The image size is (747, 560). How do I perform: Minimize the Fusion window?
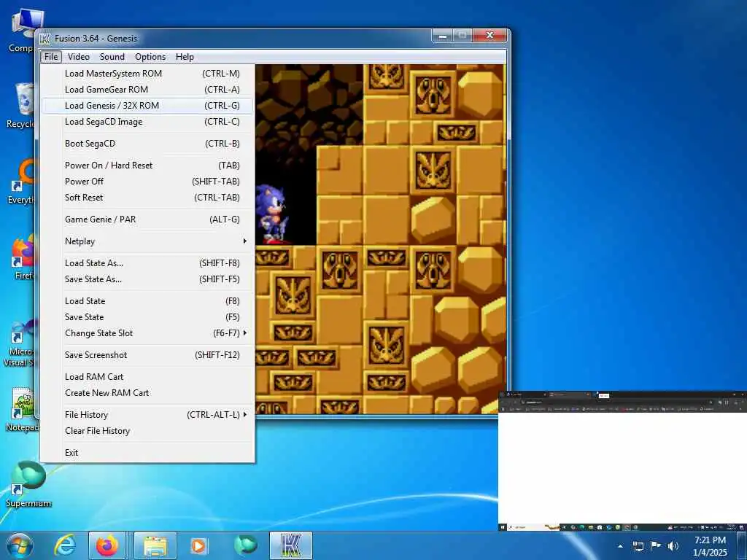[443, 36]
